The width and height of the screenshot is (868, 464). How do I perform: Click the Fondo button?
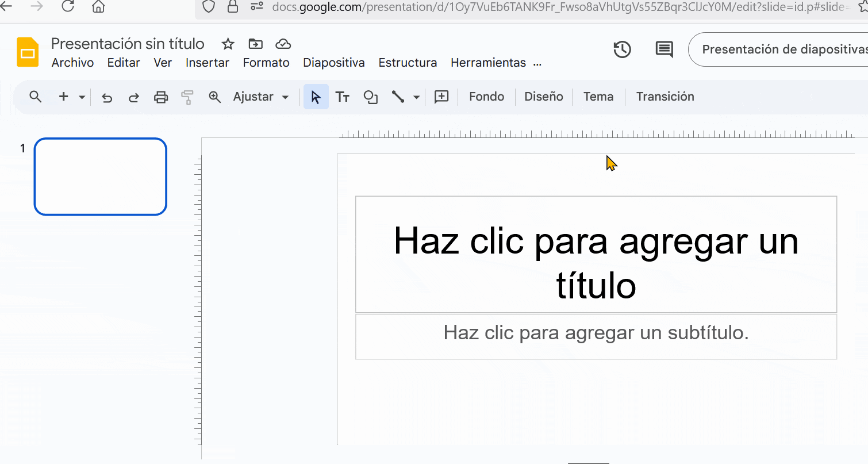486,97
